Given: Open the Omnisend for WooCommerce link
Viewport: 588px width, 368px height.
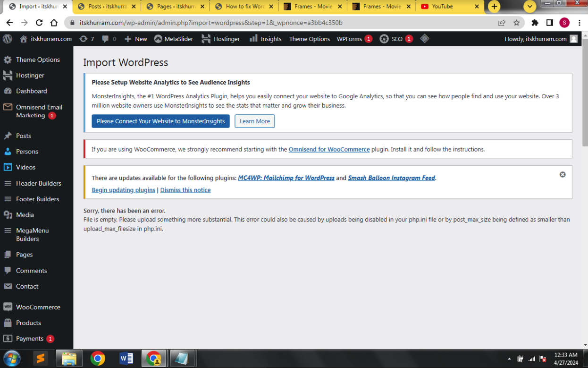Looking at the screenshot, I should tap(329, 149).
